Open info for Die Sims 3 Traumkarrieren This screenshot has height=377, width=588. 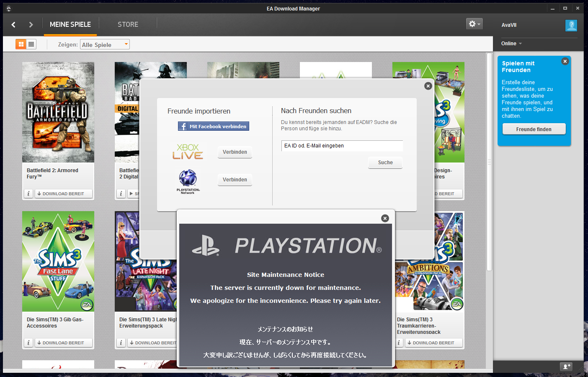click(399, 343)
